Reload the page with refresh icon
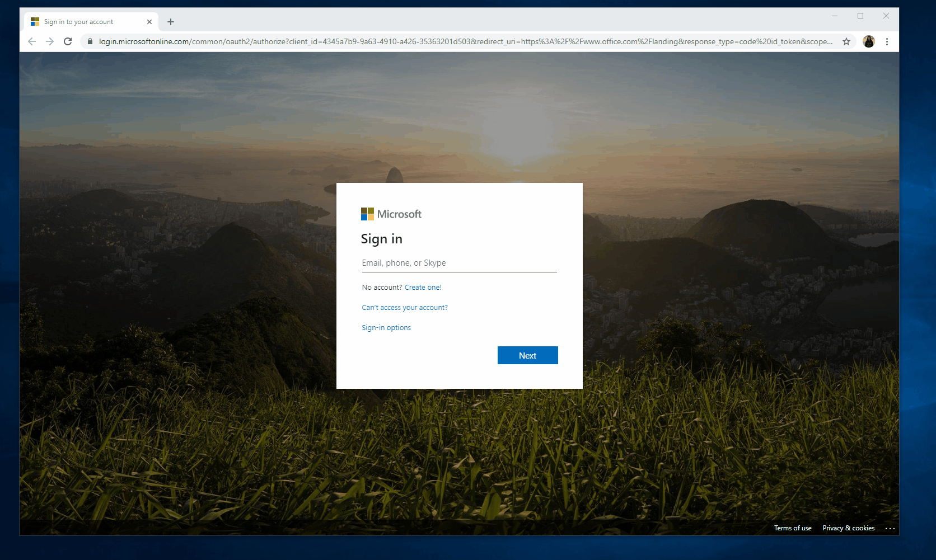 (68, 41)
